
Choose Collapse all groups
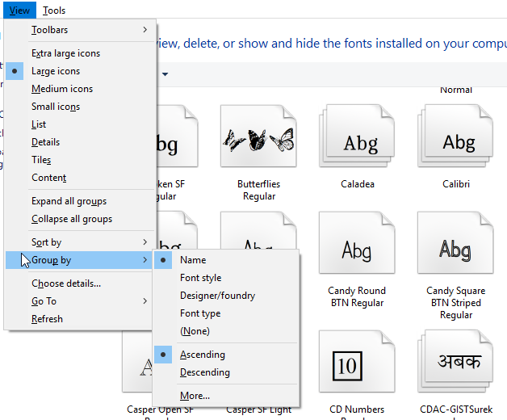click(x=79, y=219)
